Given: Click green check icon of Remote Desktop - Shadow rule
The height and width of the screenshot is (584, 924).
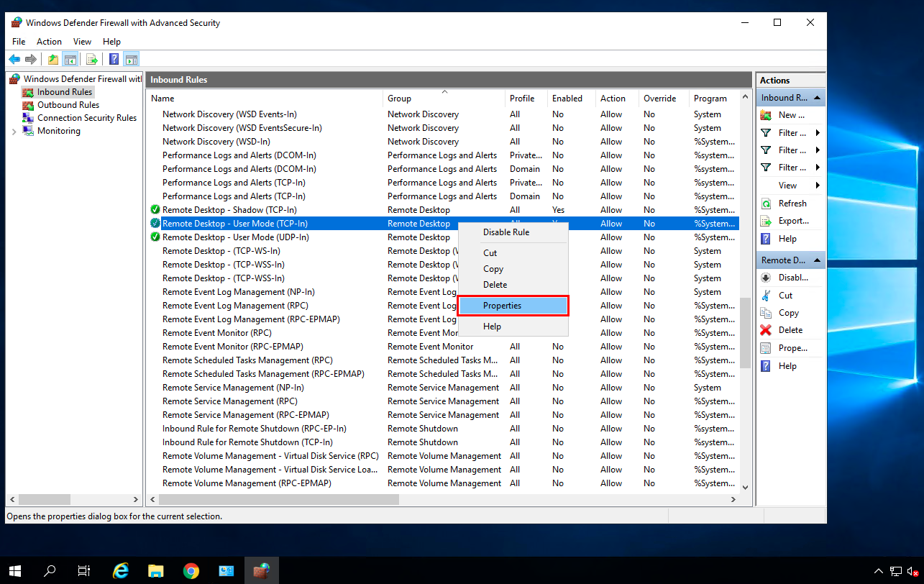Looking at the screenshot, I should point(155,210).
